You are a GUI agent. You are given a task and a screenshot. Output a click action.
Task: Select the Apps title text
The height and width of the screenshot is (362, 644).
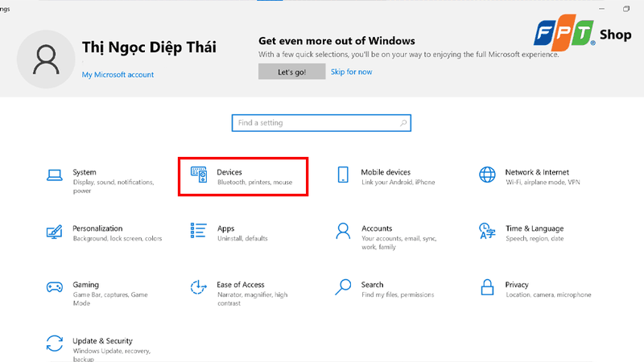tap(225, 228)
